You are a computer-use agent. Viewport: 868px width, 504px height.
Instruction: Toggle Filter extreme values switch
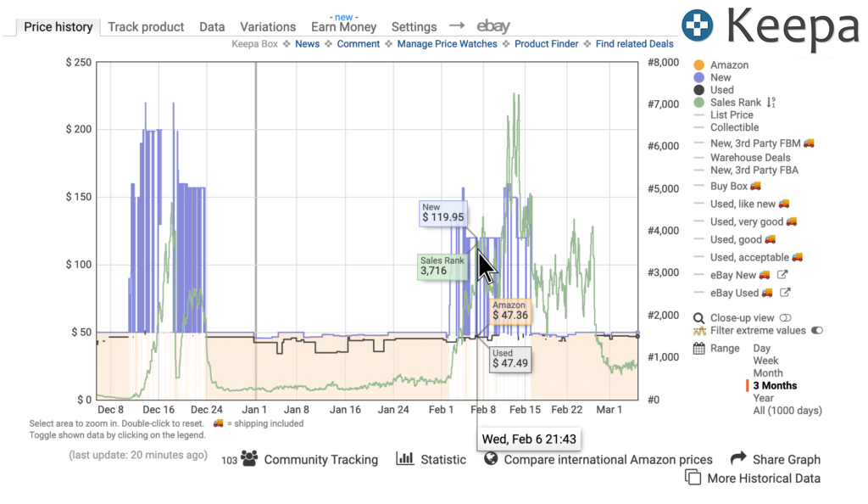[x=817, y=331]
